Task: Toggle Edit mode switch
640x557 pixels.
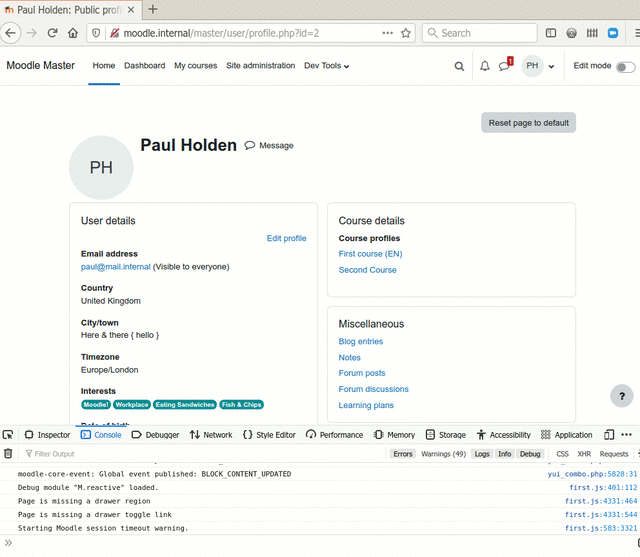Action: 625,67
